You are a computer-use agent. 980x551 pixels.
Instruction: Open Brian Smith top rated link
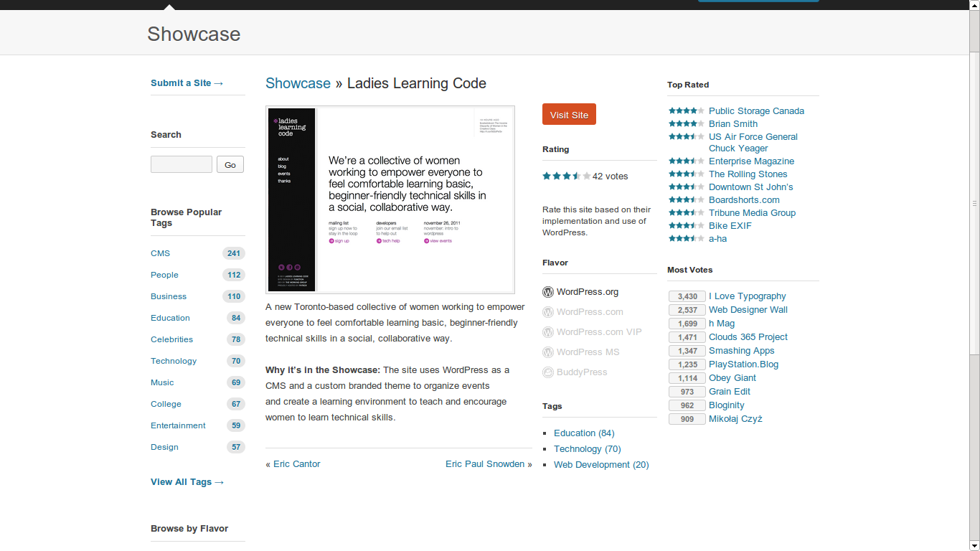[733, 124]
